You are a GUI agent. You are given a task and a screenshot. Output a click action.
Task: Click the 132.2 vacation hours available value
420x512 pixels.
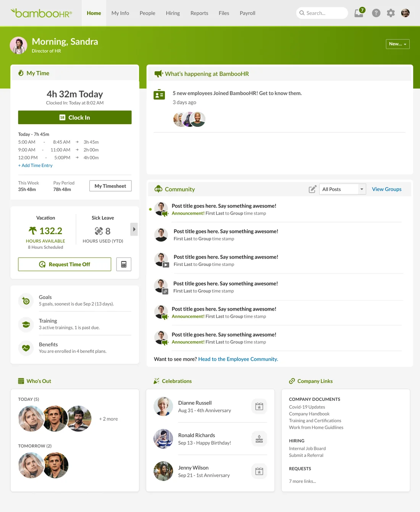pos(51,231)
